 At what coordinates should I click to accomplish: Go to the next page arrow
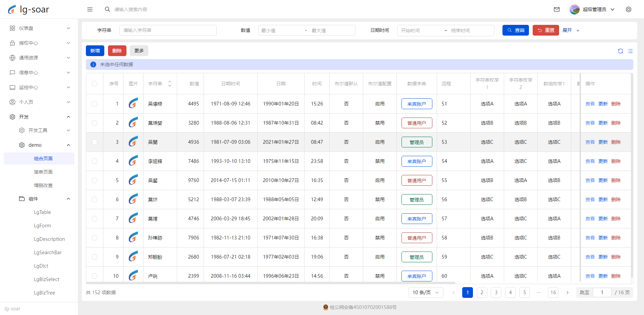point(568,292)
